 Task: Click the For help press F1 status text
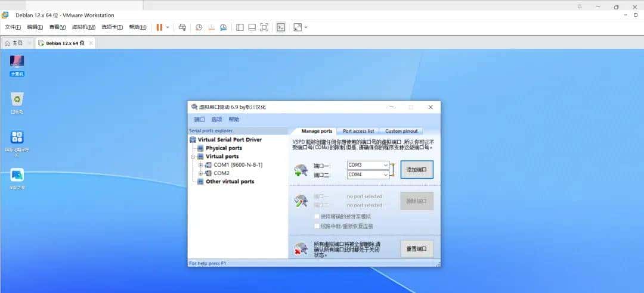(208, 263)
